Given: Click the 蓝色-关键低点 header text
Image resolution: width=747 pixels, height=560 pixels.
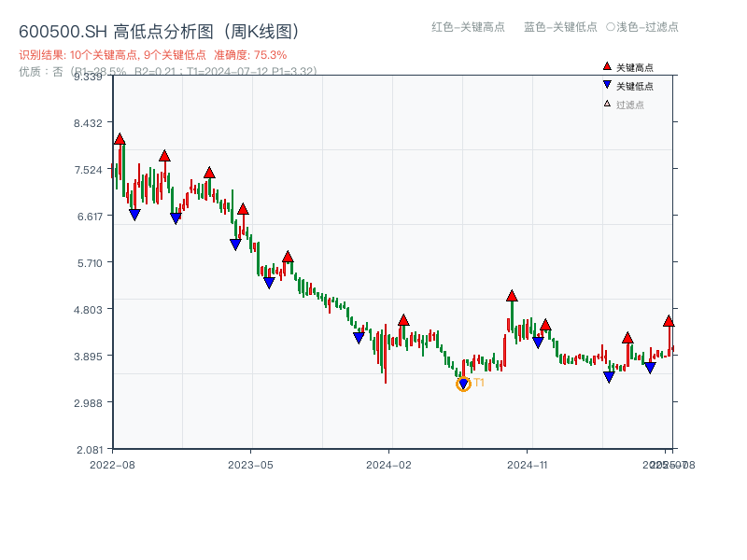Looking at the screenshot, I should pyautogui.click(x=560, y=27).
